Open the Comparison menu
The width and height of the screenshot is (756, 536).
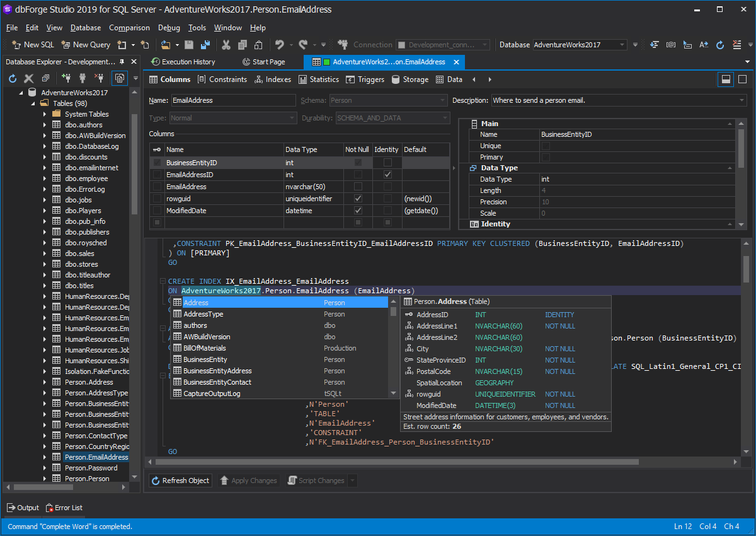click(129, 28)
